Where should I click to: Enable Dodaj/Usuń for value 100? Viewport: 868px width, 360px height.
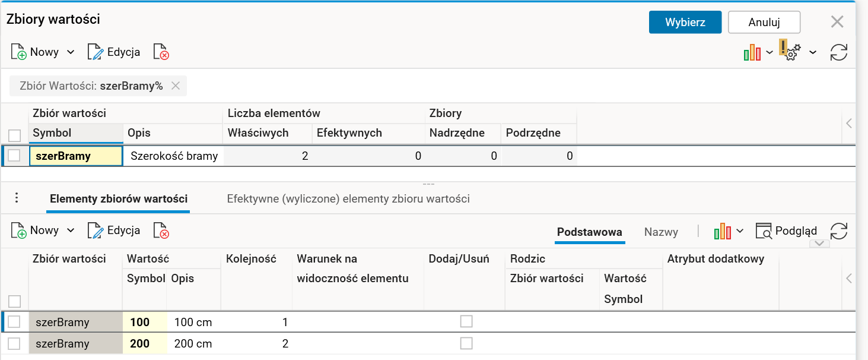point(466,321)
